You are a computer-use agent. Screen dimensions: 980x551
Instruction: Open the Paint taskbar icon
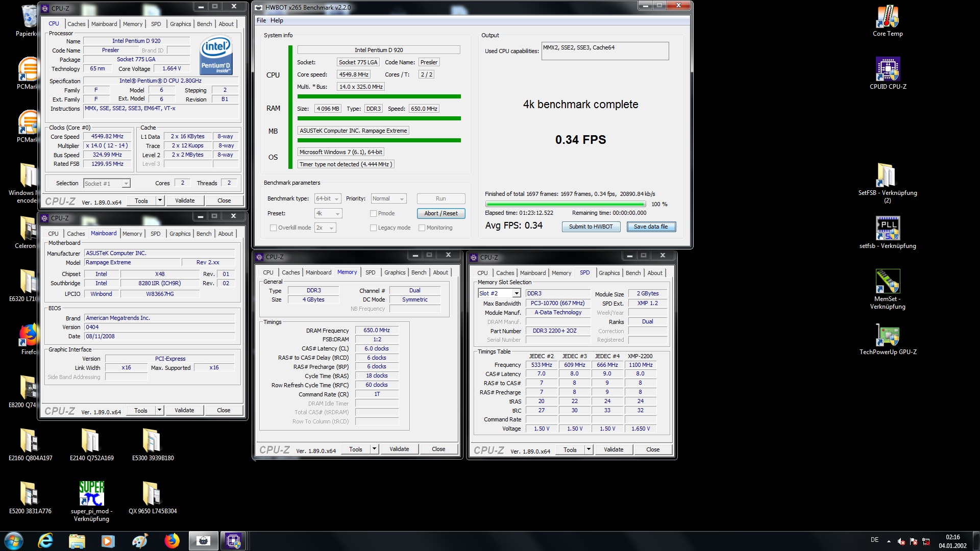(x=140, y=541)
